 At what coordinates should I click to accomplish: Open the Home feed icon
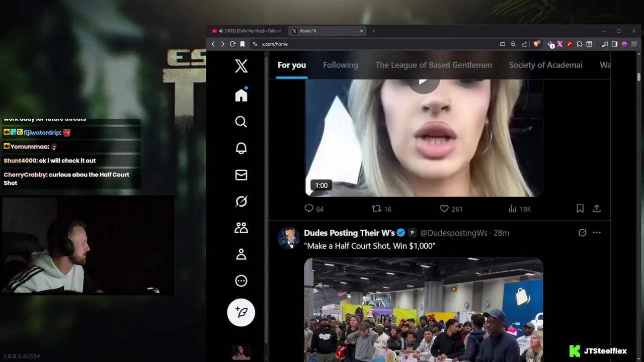tap(241, 95)
